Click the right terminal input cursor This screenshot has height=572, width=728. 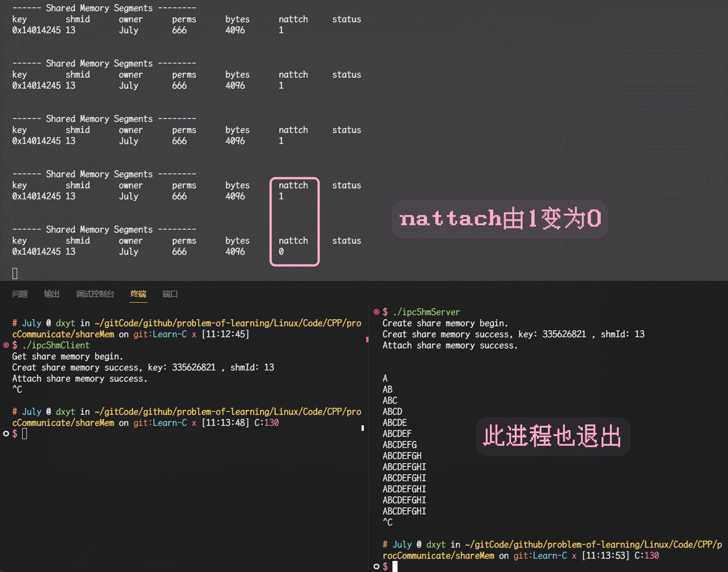tap(395, 566)
